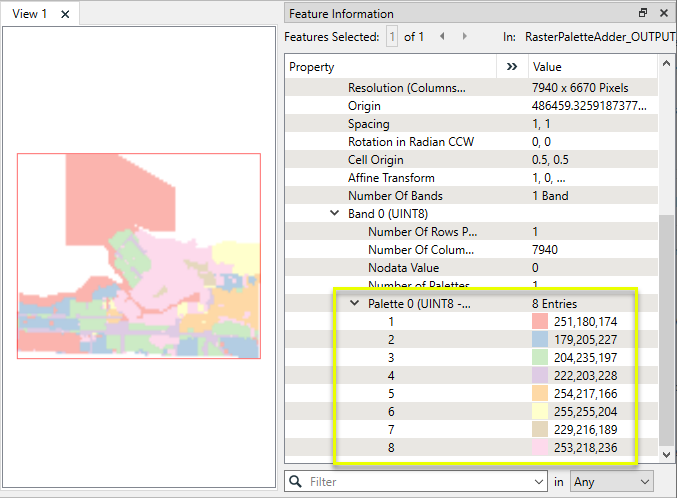Open the 'Any' filter scope dropdown

click(610, 481)
